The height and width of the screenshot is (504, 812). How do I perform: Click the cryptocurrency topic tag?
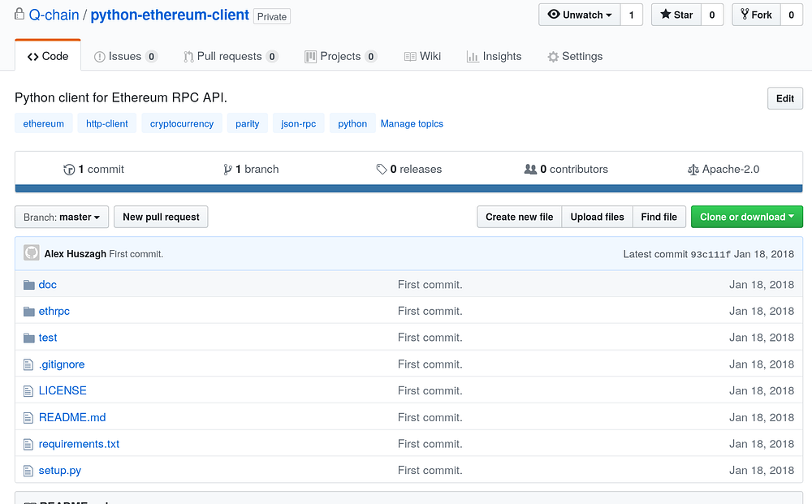[182, 123]
